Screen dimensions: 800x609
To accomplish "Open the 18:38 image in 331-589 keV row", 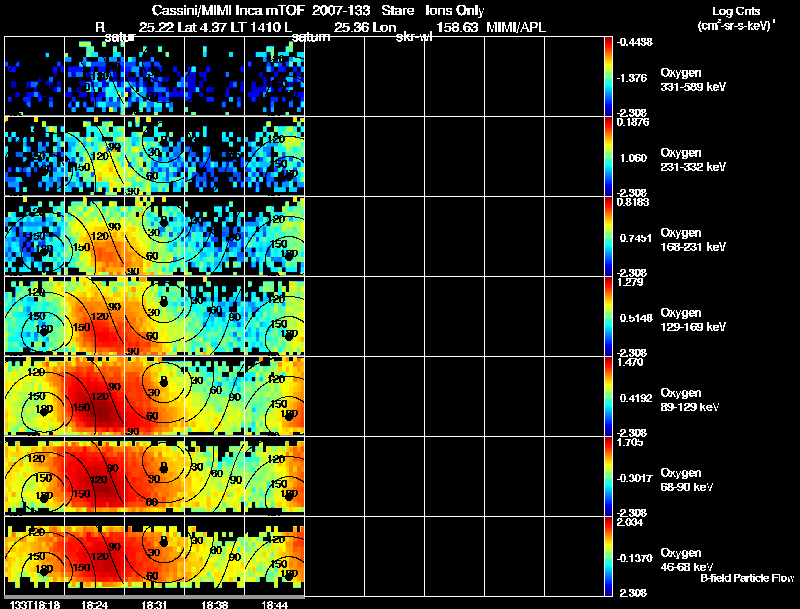I will 215,76.
